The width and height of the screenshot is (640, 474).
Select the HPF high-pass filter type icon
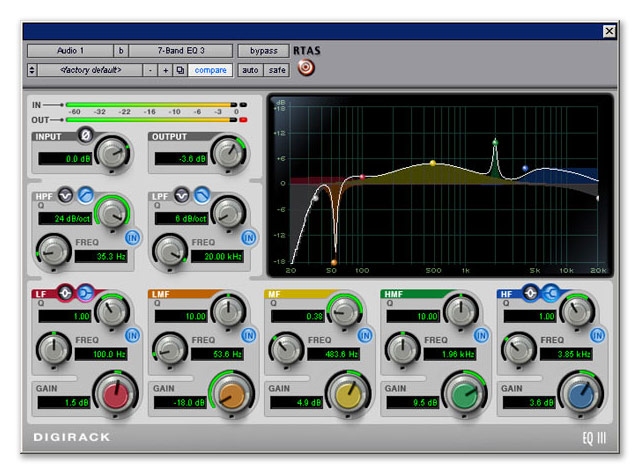pos(85,194)
